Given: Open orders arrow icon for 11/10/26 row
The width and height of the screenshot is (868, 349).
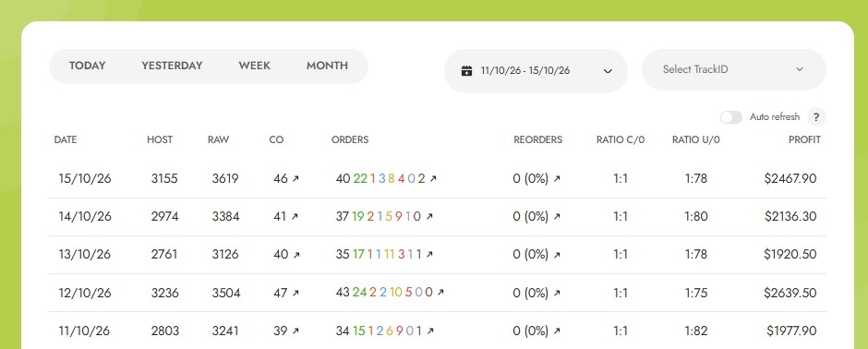Looking at the screenshot, I should (430, 331).
